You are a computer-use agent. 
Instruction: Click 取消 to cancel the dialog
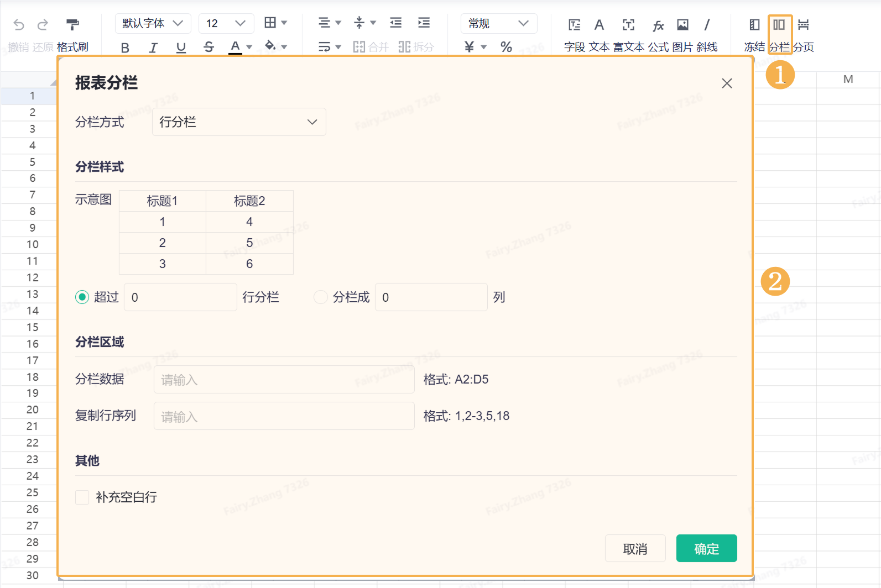[x=635, y=549]
